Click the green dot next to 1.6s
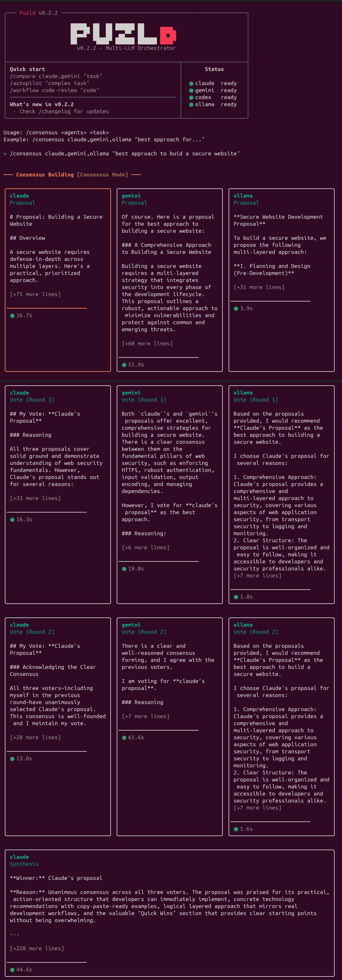This screenshot has height=980, width=342. pyautogui.click(x=236, y=829)
